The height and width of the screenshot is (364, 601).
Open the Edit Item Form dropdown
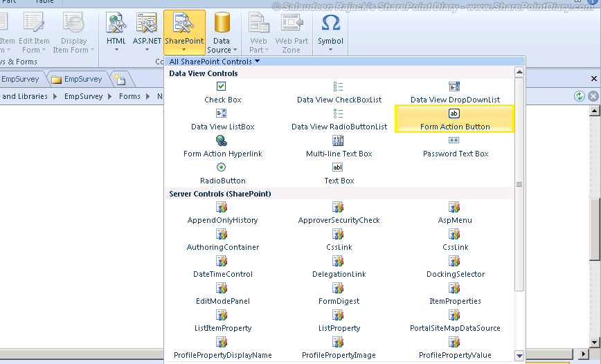point(34,33)
